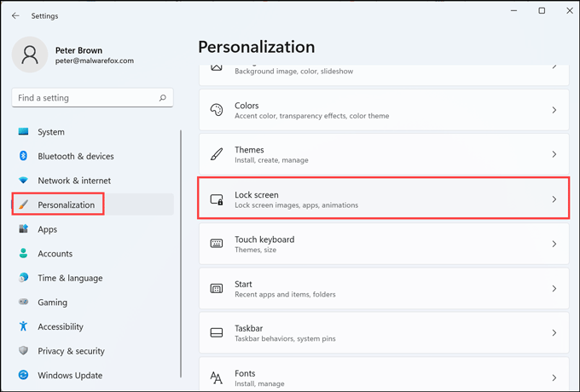Open the Fonts settings title
The width and height of the screenshot is (580, 392).
[x=245, y=373]
